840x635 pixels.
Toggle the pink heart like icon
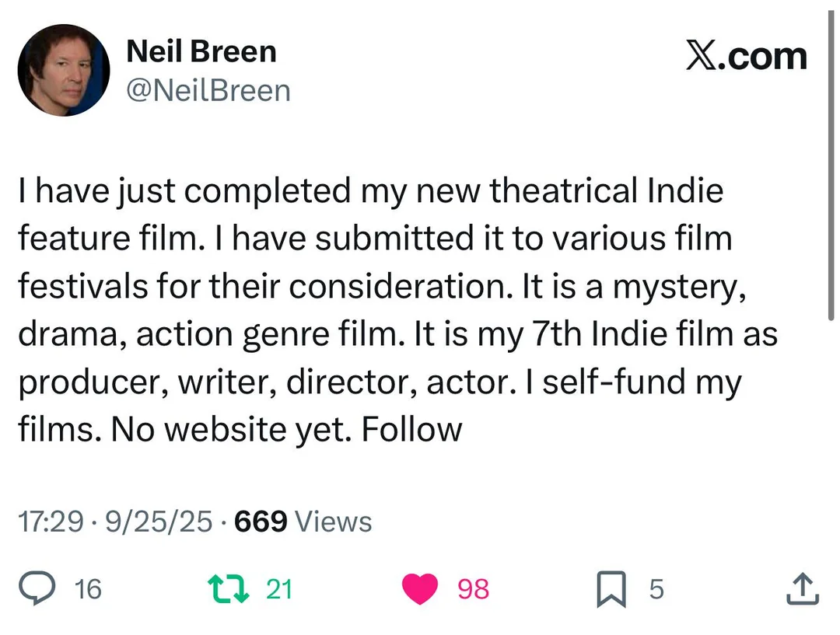coord(420,589)
